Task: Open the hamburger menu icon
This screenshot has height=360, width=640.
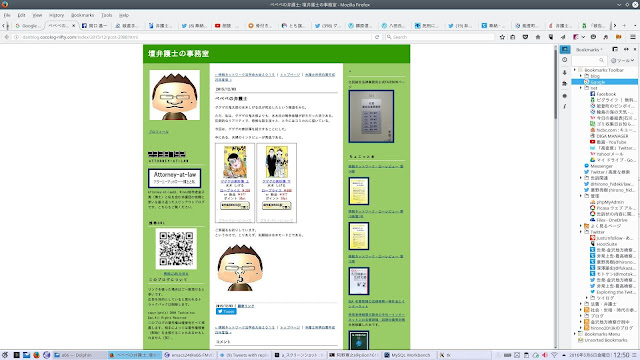Action: 633,37
